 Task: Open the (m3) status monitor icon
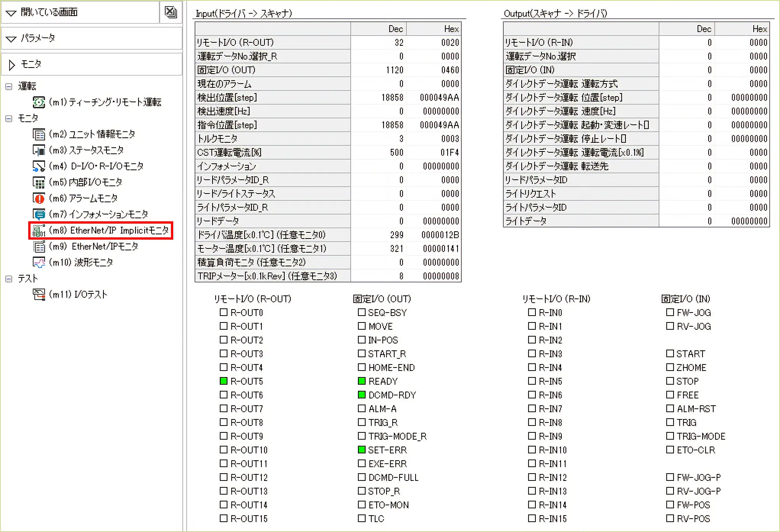point(39,150)
